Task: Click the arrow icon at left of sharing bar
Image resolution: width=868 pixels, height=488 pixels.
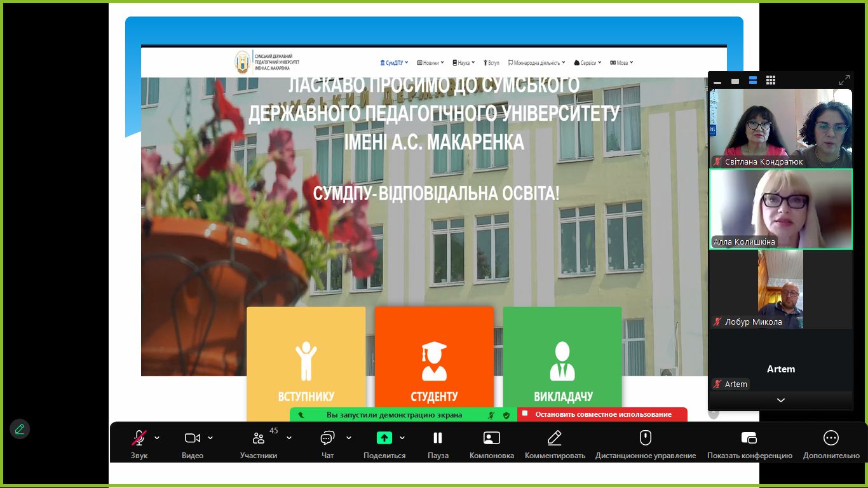Action: point(301,415)
